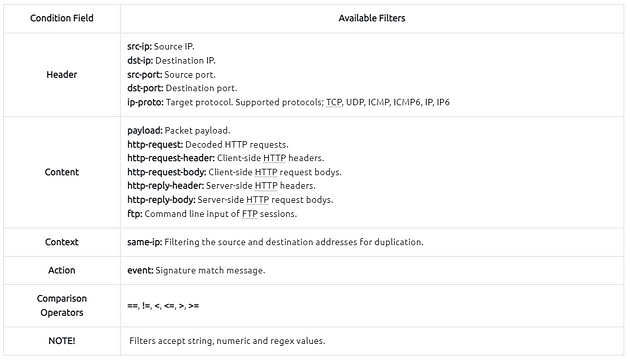Click the dst-port filter name
Image resolution: width=630 pixels, height=360 pixels.
click(x=145, y=88)
